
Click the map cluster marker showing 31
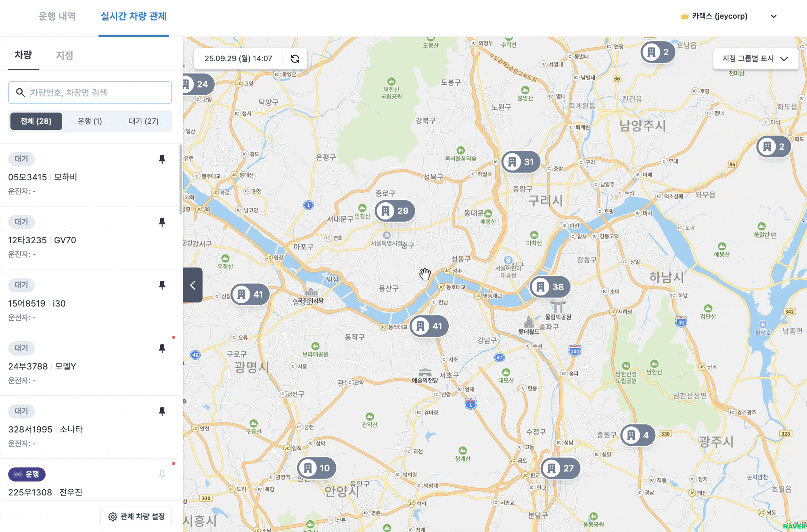[x=521, y=162]
